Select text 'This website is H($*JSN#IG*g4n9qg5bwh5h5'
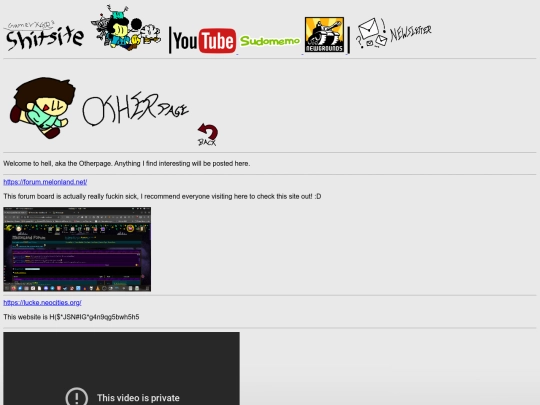 click(x=71, y=317)
